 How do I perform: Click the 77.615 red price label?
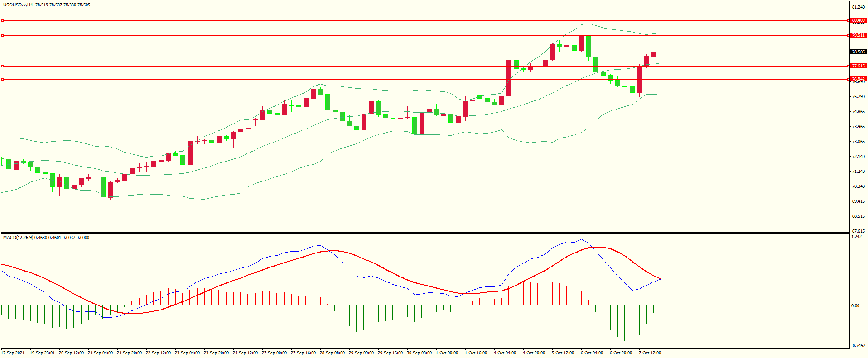858,66
